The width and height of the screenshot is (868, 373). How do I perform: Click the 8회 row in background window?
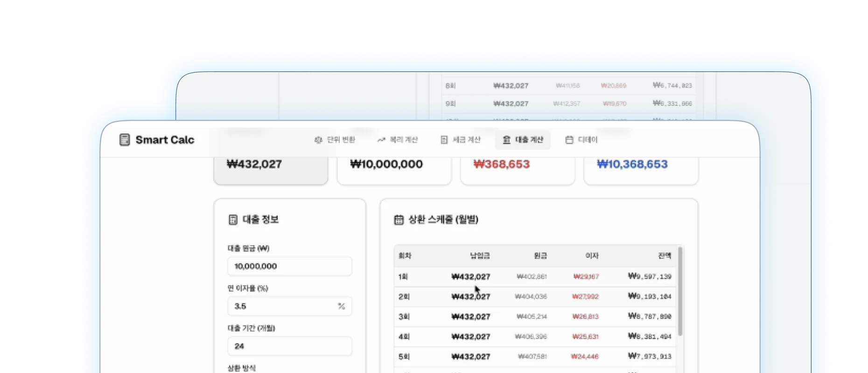click(568, 86)
